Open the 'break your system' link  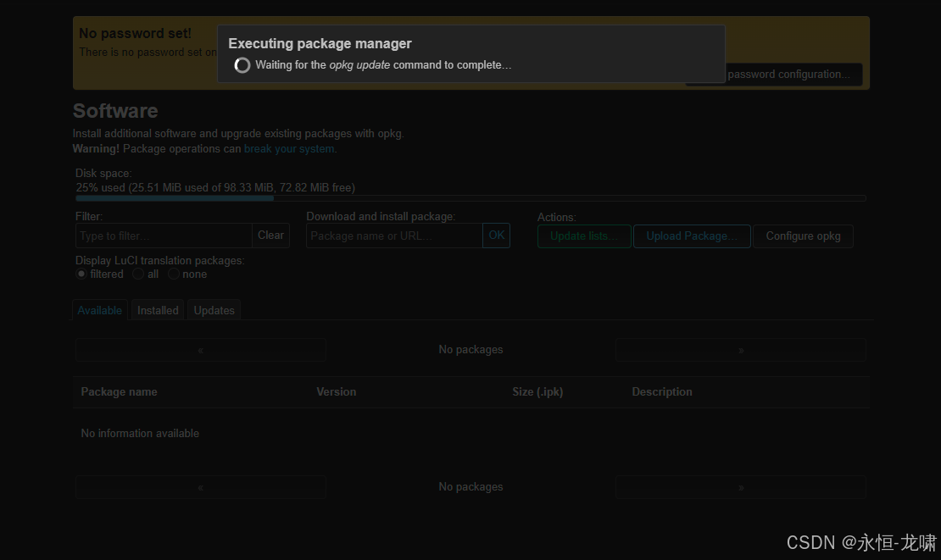coord(289,149)
